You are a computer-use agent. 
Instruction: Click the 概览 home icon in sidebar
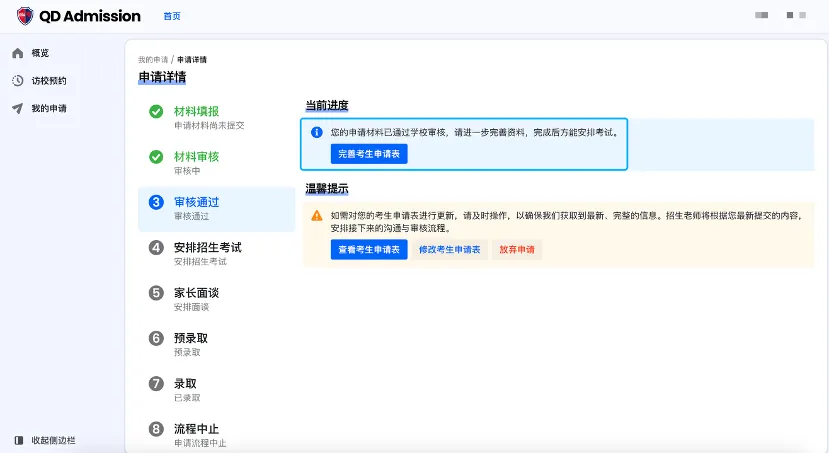coord(18,53)
